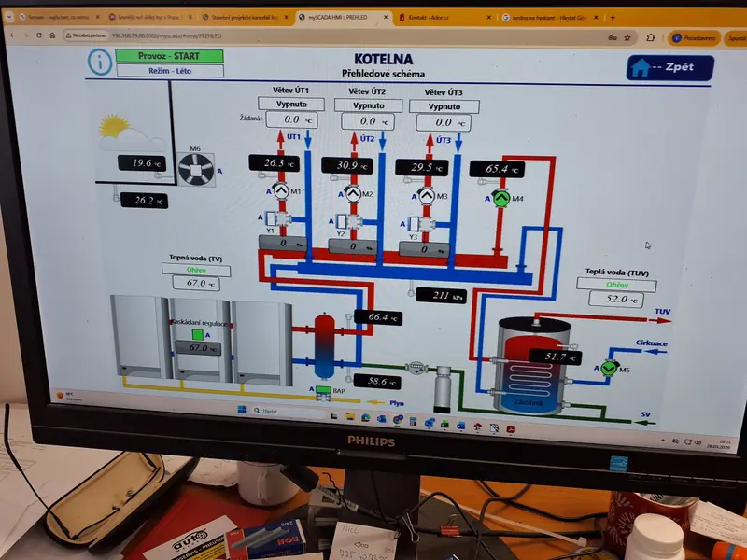Click the ÚT1 requested temperature field
Image resolution: width=747 pixels, height=560 pixels.
click(291, 119)
